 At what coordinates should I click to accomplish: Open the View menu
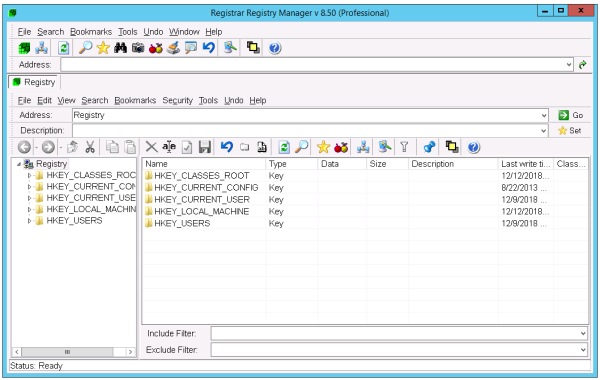(66, 101)
